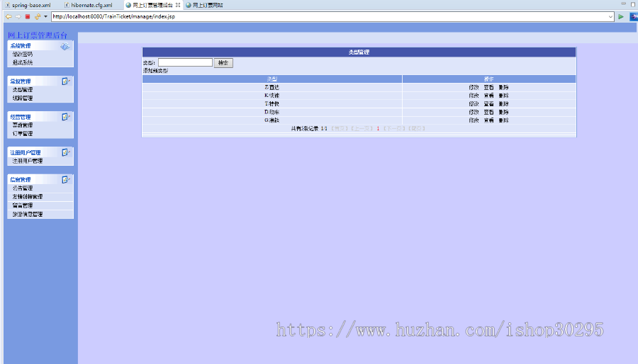Click the 上一页 pagination link
638x364 pixels.
[362, 129]
